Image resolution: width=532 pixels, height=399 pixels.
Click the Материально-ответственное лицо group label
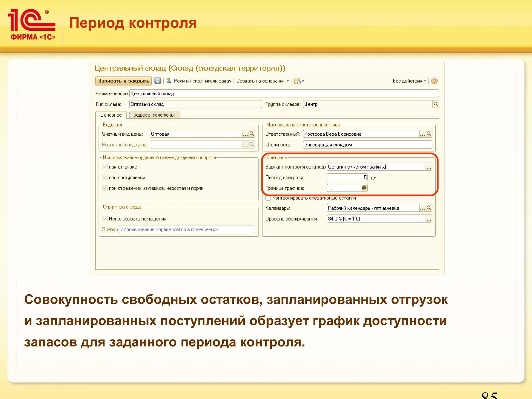coord(303,125)
